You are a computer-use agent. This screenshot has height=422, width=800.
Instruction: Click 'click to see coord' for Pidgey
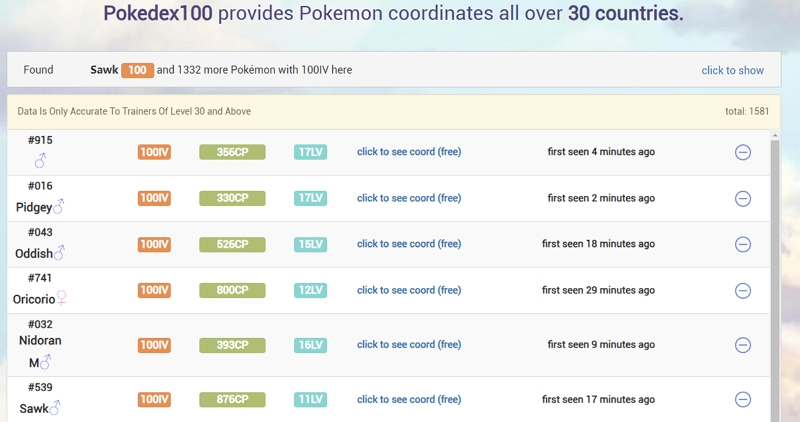click(x=409, y=198)
